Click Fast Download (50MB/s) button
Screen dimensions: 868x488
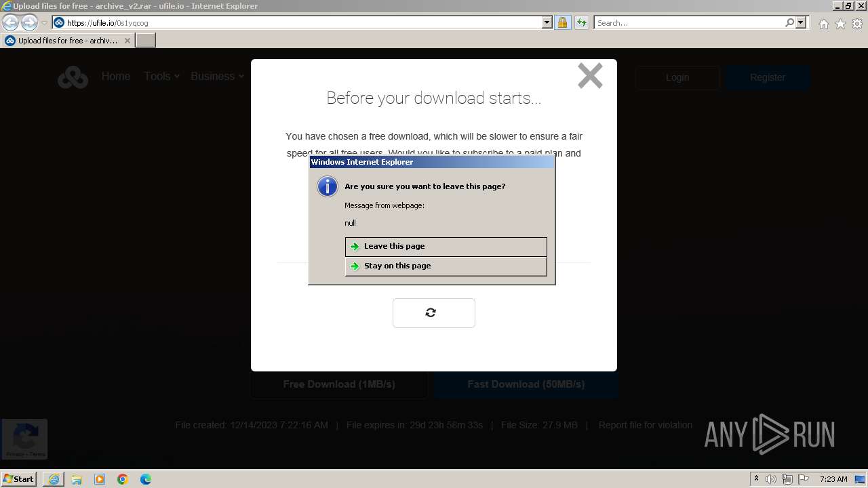(526, 384)
